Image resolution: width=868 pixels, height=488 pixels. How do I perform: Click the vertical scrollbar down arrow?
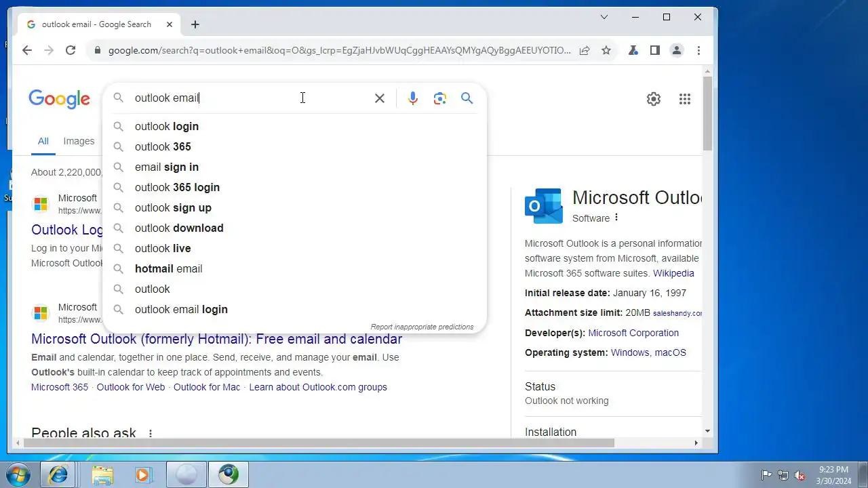point(707,431)
